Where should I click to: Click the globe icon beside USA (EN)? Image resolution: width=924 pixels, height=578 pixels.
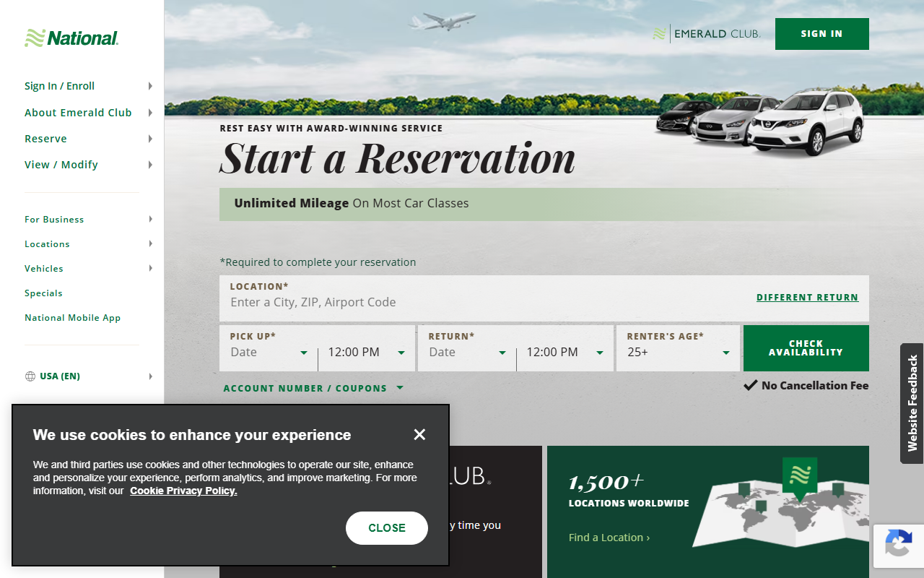pos(30,376)
